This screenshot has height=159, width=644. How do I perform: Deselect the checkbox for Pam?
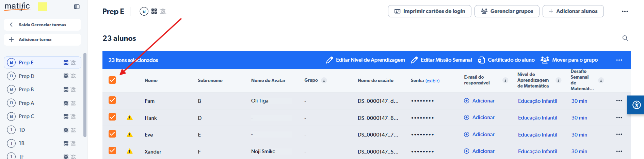[112, 100]
